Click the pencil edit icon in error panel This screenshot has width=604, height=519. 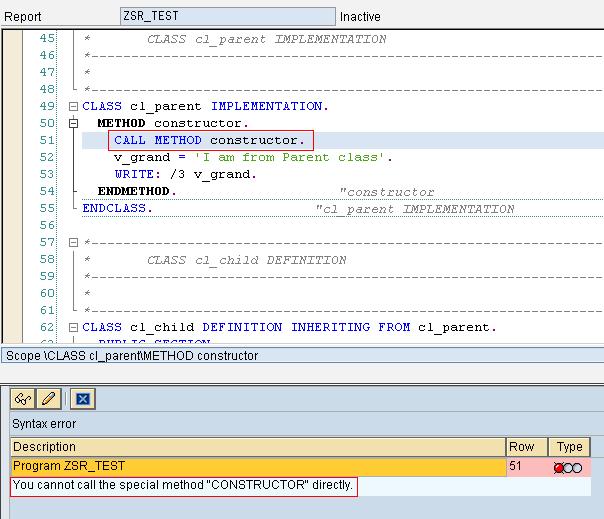pos(47,398)
